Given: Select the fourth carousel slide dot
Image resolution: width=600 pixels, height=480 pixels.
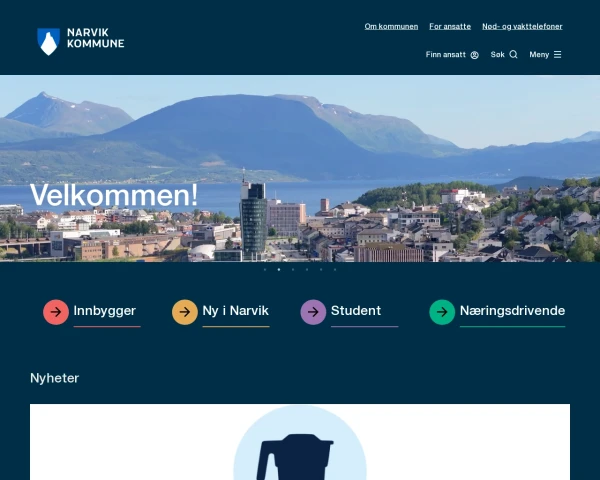Looking at the screenshot, I should [x=307, y=269].
